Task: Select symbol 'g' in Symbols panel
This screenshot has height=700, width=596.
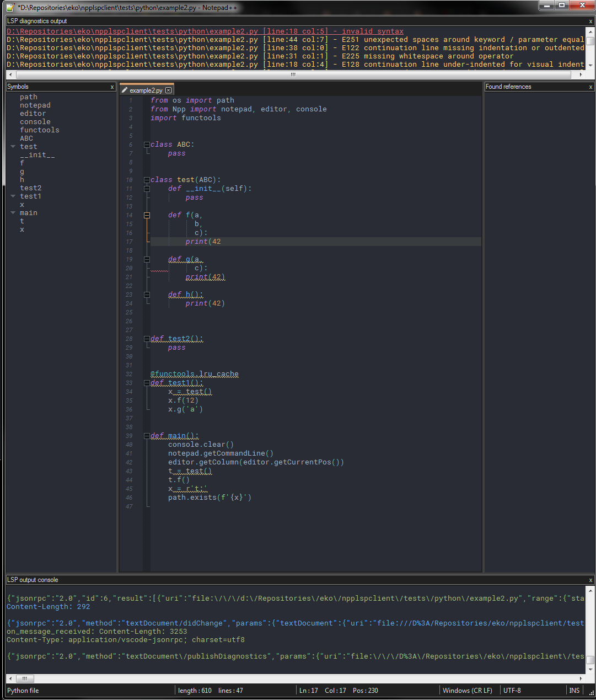Action: point(22,172)
